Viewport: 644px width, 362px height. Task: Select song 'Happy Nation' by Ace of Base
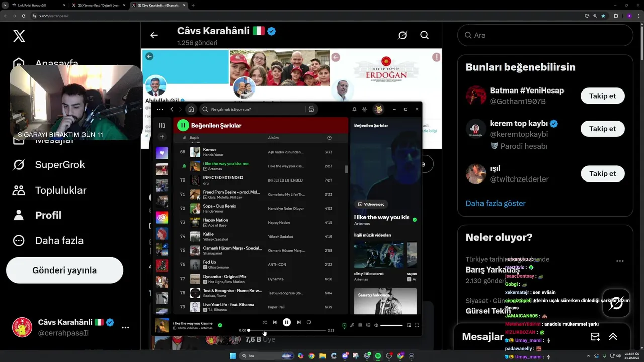coord(261,222)
